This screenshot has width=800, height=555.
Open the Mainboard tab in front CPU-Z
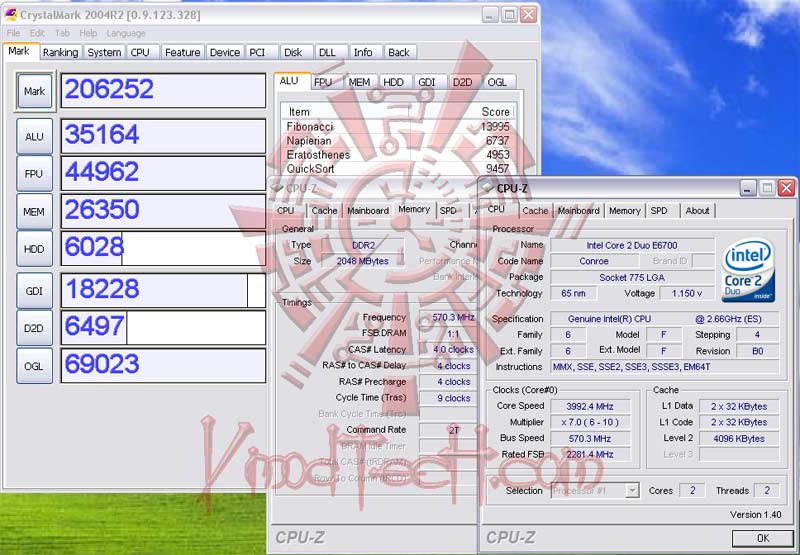579,211
